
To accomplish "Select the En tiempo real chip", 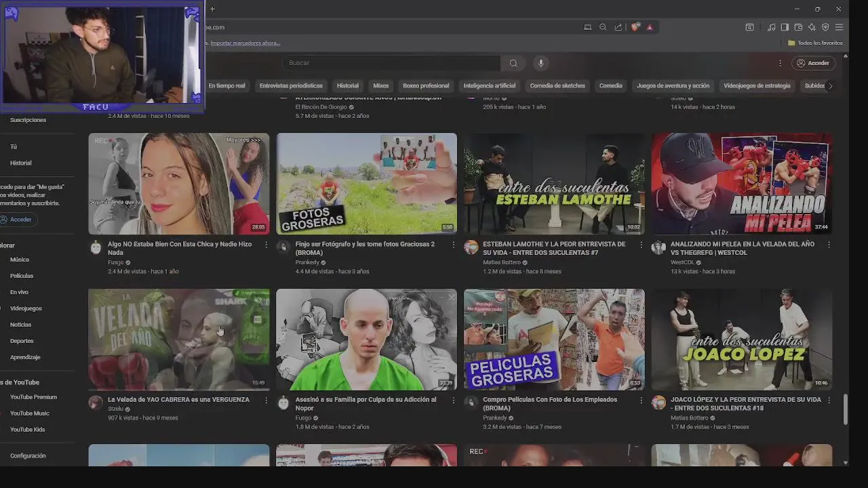I will (226, 86).
